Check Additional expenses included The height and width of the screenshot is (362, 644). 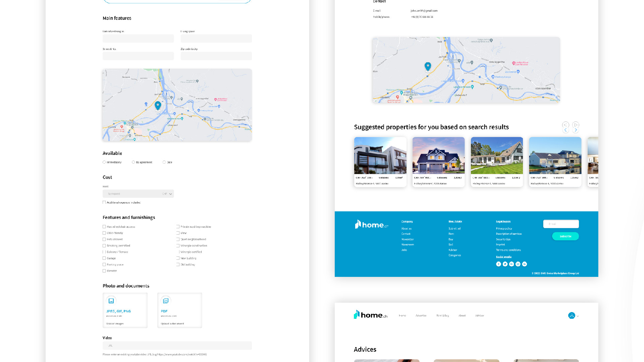[x=104, y=202]
